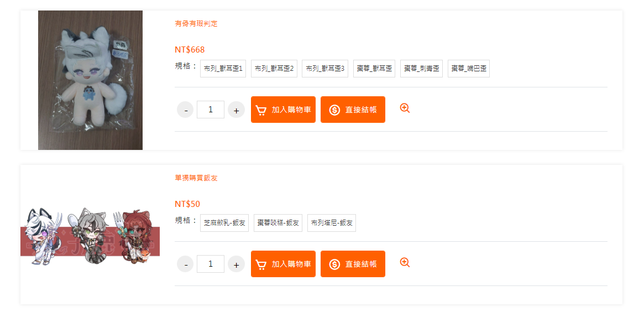Click quantity input field of the NT$668 doll
The image size is (644, 322).
pyautogui.click(x=211, y=110)
